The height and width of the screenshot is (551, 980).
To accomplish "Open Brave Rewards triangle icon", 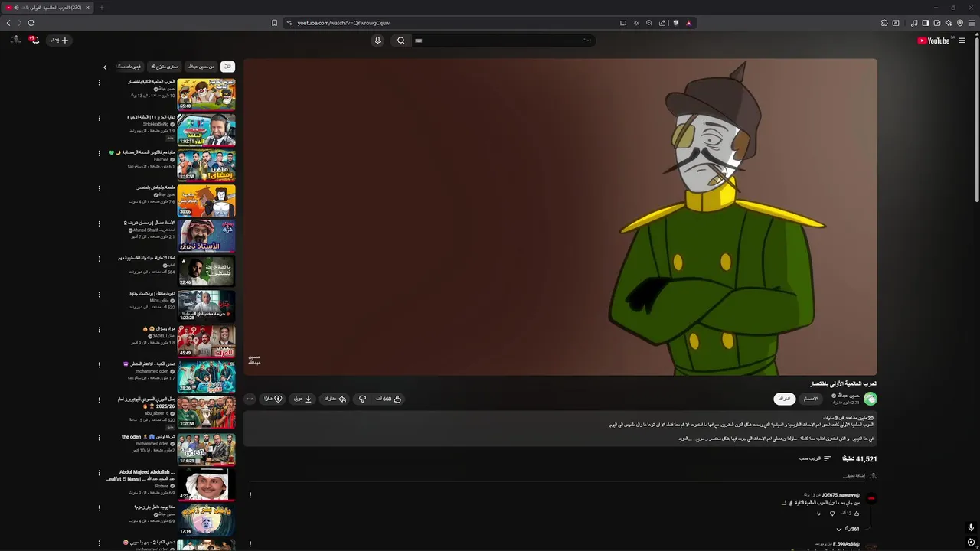I will pos(688,23).
